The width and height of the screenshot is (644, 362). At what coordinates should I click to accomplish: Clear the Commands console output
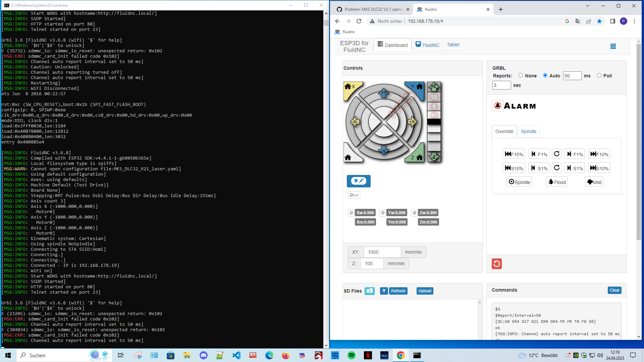(614, 290)
